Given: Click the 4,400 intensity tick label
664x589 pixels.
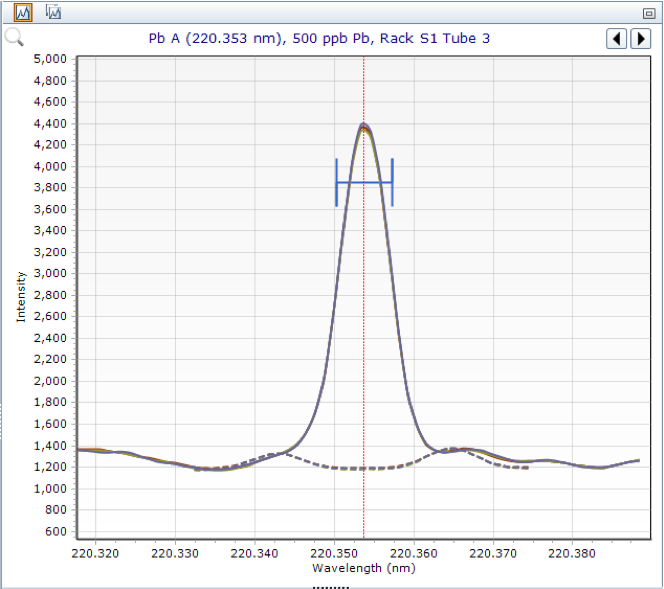Looking at the screenshot, I should (50, 124).
